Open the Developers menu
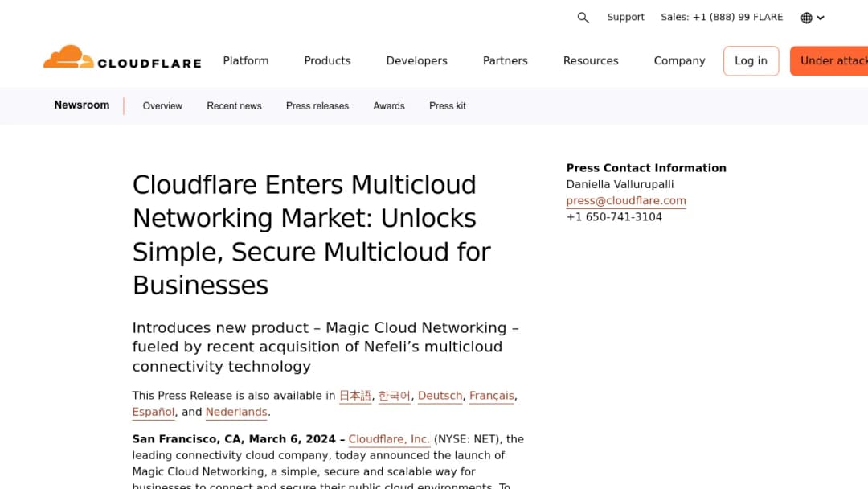 point(417,60)
